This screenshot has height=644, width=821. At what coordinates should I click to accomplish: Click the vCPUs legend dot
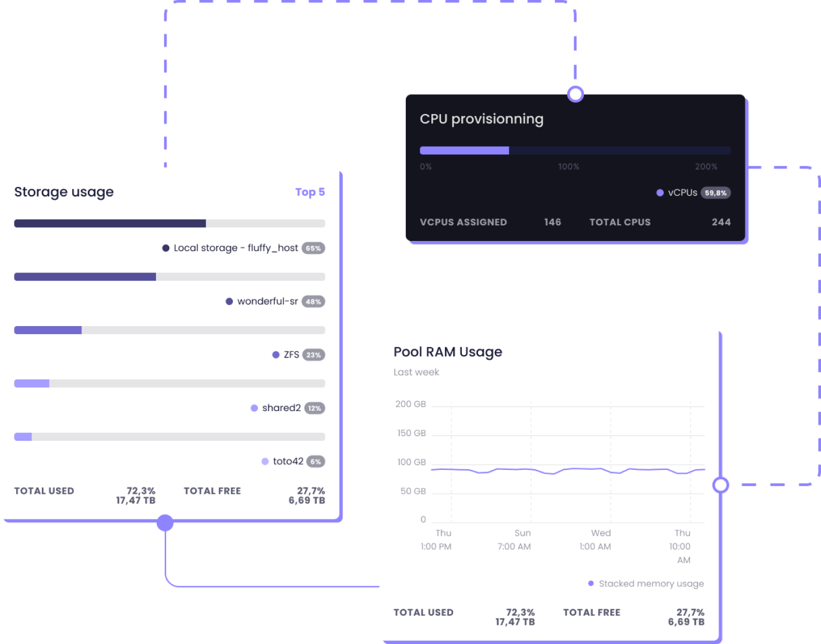(x=660, y=193)
